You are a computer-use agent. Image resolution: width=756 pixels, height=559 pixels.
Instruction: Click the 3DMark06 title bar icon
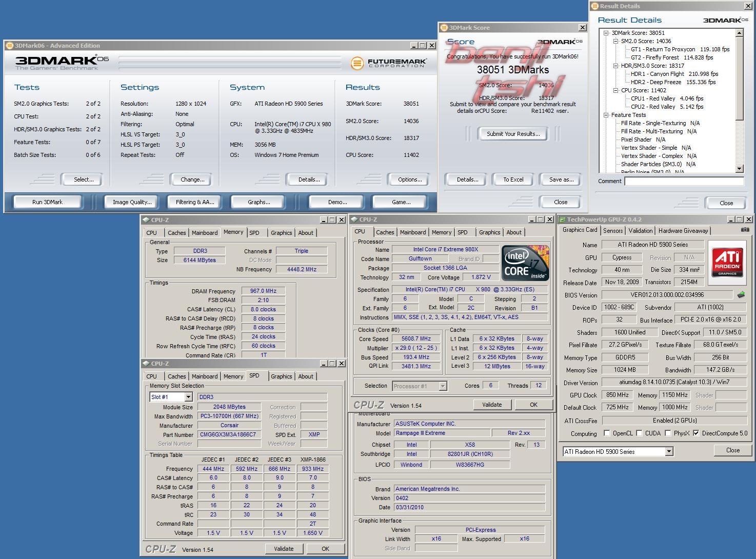(9, 46)
